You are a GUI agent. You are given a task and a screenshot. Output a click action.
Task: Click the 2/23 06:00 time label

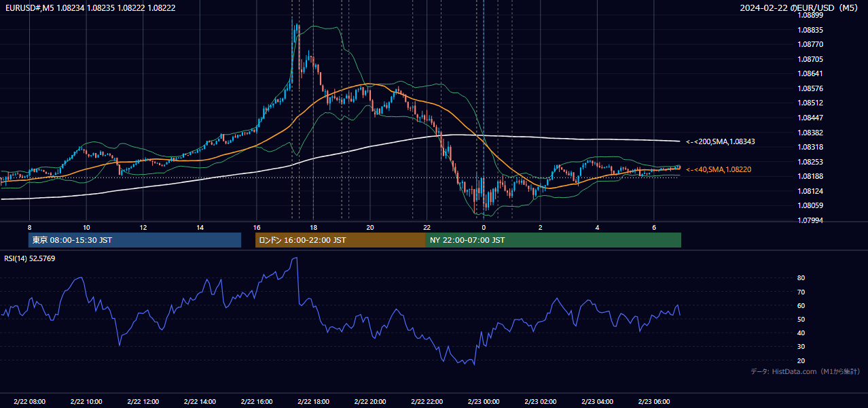653,401
